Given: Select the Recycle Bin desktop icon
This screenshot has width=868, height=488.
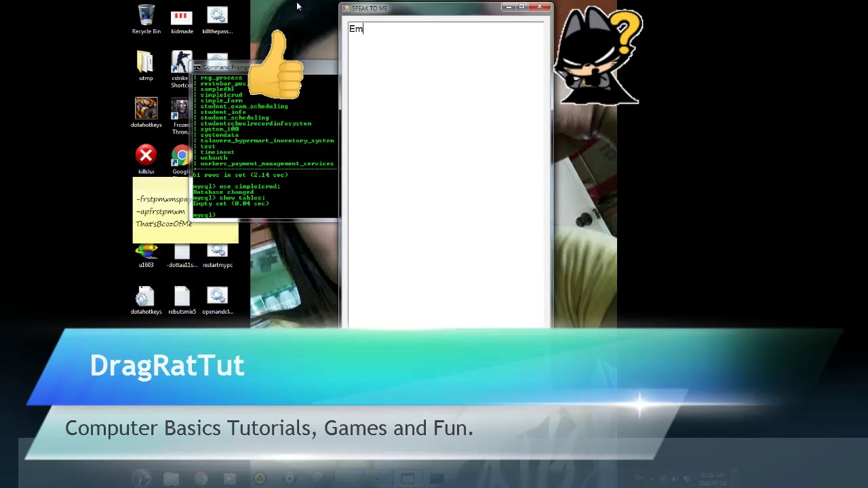Looking at the screenshot, I should 146,19.
